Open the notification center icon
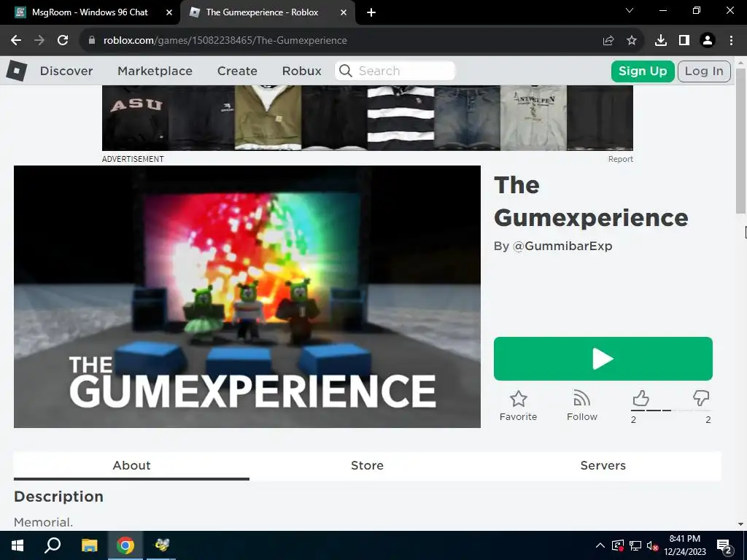Image resolution: width=747 pixels, height=560 pixels. point(724,545)
